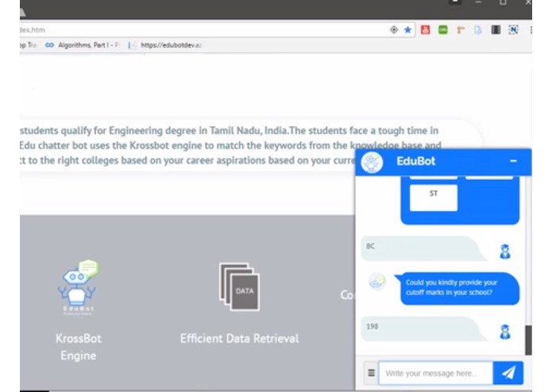This screenshot has width=552, height=392.
Task: Click the KrossBot Engine robot icon
Action: [78, 287]
